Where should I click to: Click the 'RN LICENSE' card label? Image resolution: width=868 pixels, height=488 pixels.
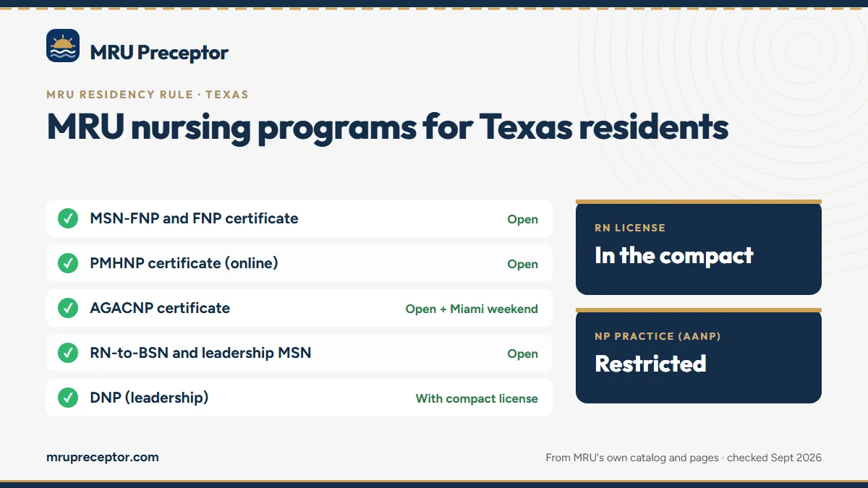tap(630, 228)
